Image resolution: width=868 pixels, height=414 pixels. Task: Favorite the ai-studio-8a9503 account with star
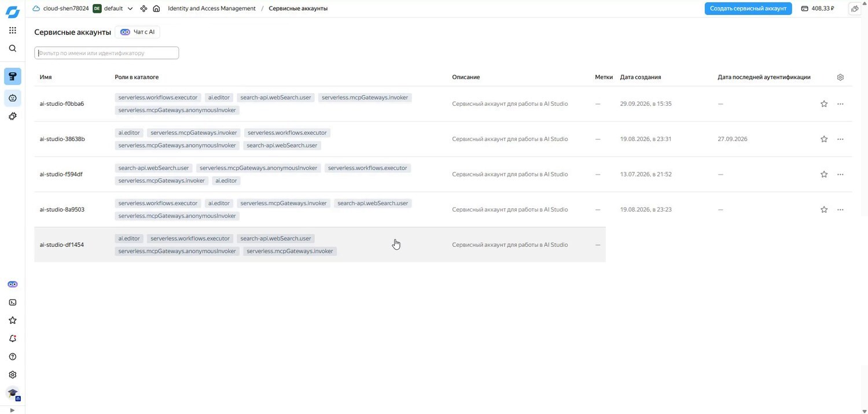pyautogui.click(x=824, y=210)
